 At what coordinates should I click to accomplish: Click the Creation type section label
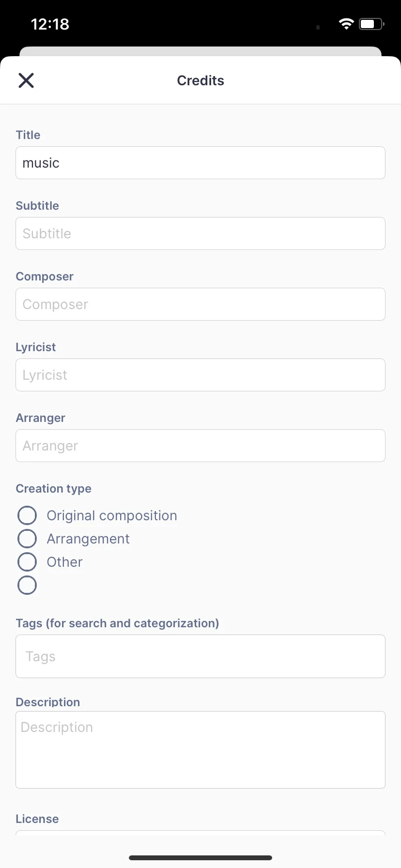(x=54, y=489)
